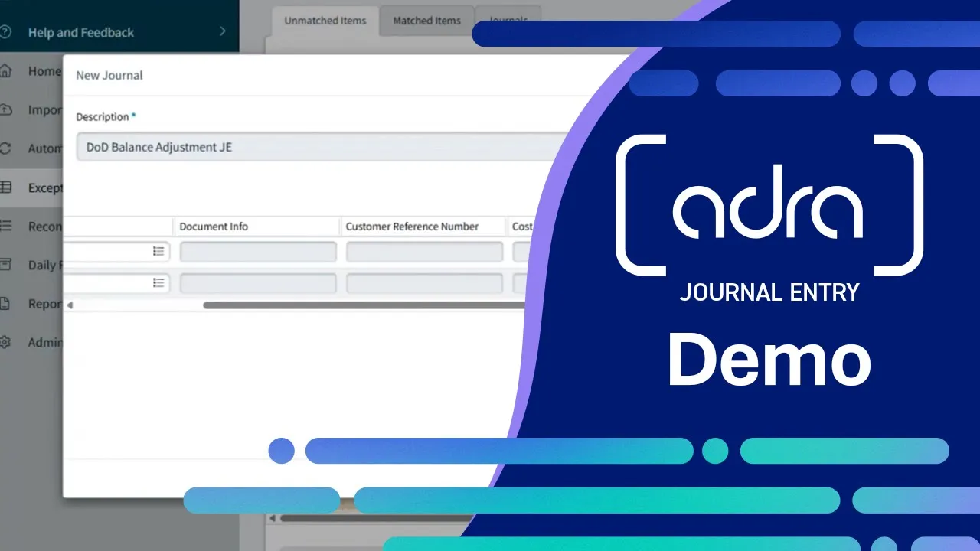Switch to the Matched Items tab
The height and width of the screenshot is (551, 980).
(426, 21)
